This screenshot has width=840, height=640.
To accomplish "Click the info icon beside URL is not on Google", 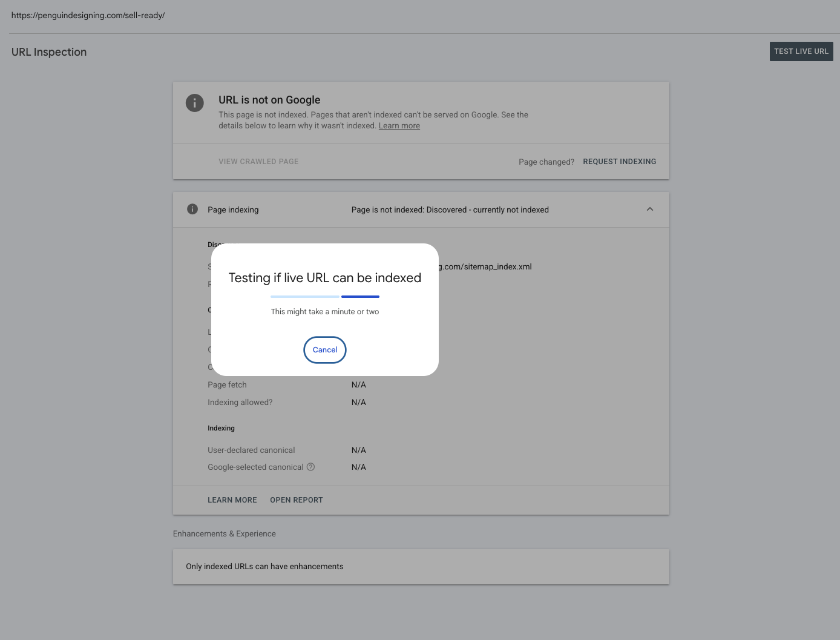I will 194,103.
